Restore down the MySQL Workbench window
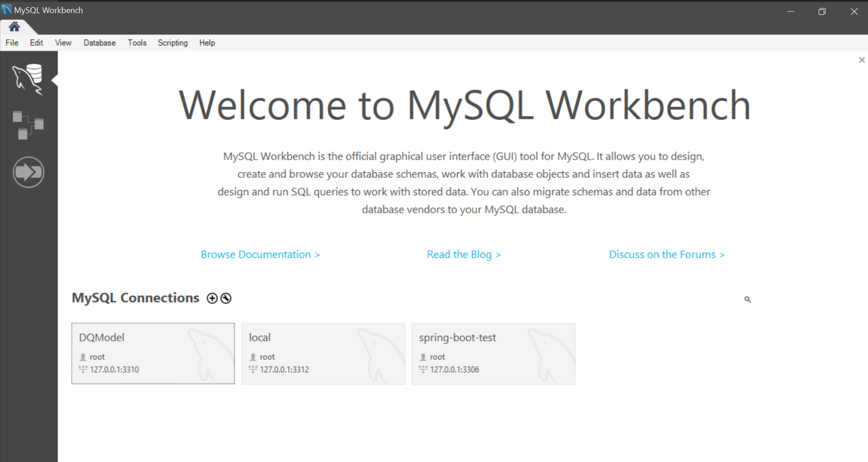The height and width of the screenshot is (462, 868). pos(822,11)
